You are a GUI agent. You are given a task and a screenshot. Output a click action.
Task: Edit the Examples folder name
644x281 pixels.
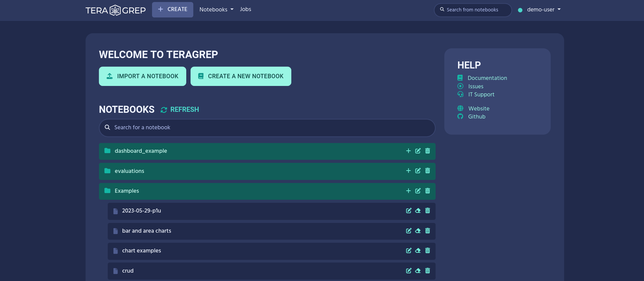[x=418, y=191]
